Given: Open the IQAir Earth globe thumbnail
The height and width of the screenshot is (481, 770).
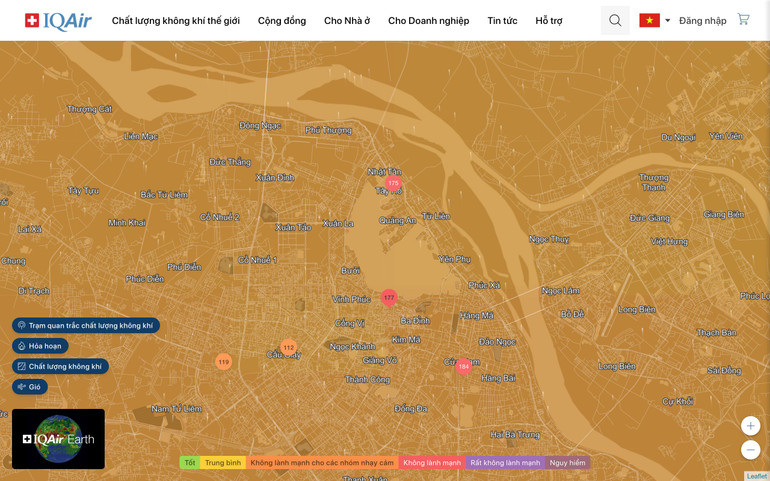Looking at the screenshot, I should [x=58, y=439].
